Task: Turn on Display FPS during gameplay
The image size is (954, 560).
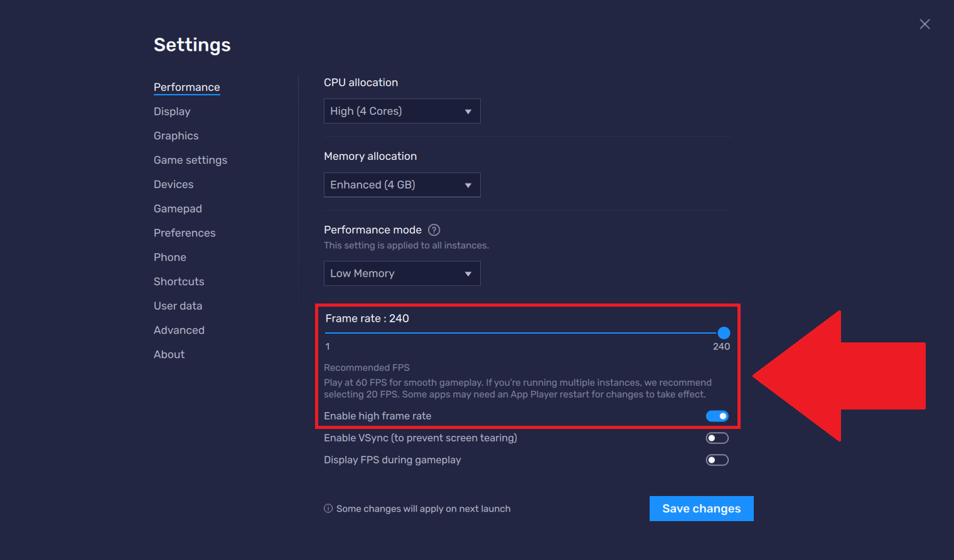Action: pos(717,460)
